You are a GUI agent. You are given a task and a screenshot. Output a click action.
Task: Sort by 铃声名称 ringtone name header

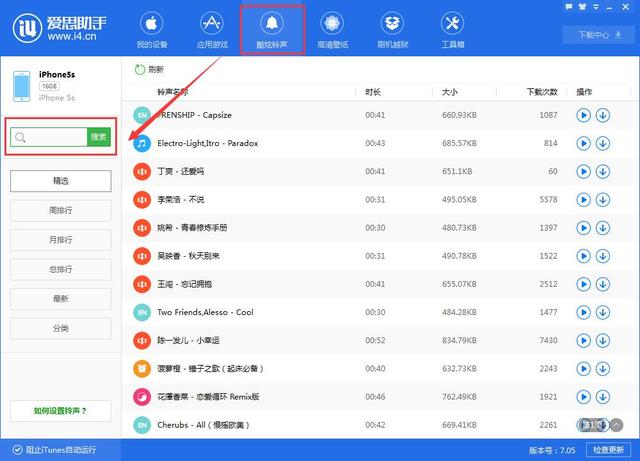[173, 92]
